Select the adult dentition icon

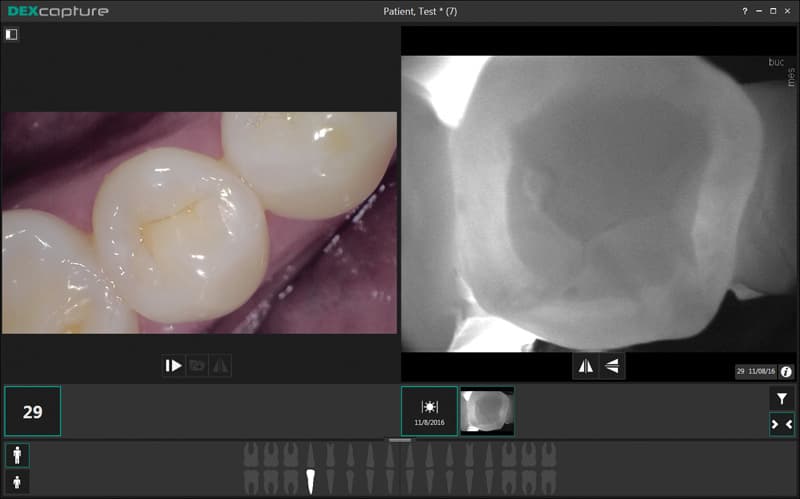(x=17, y=455)
